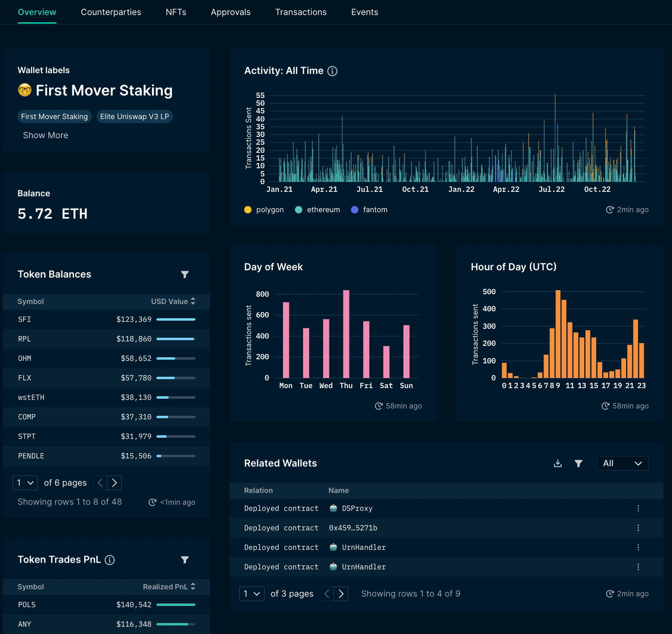
Task: Download the Related Wallets data
Action: coord(558,463)
